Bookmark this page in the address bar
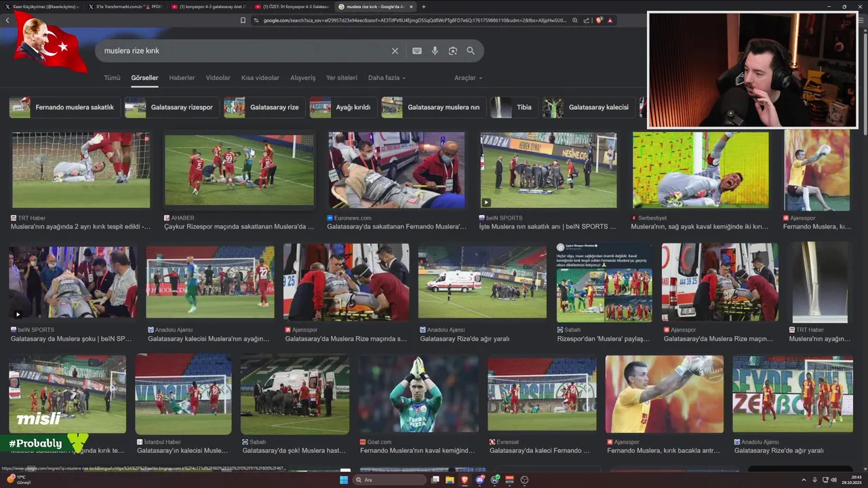Image resolution: width=868 pixels, height=488 pixels. (243, 20)
